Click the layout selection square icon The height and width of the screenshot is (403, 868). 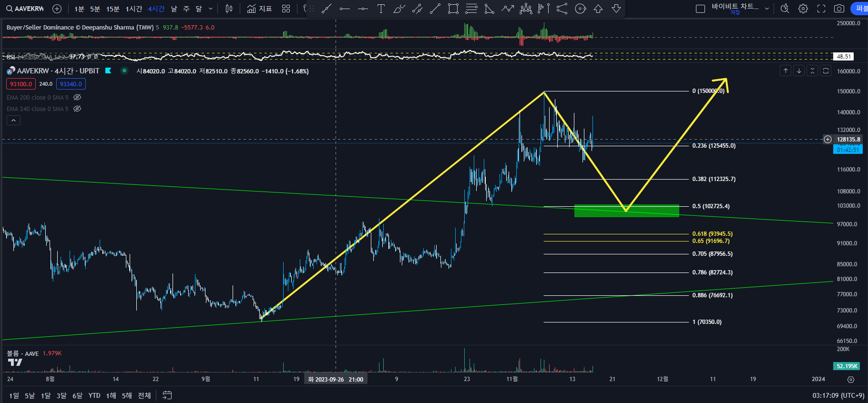[x=700, y=9]
